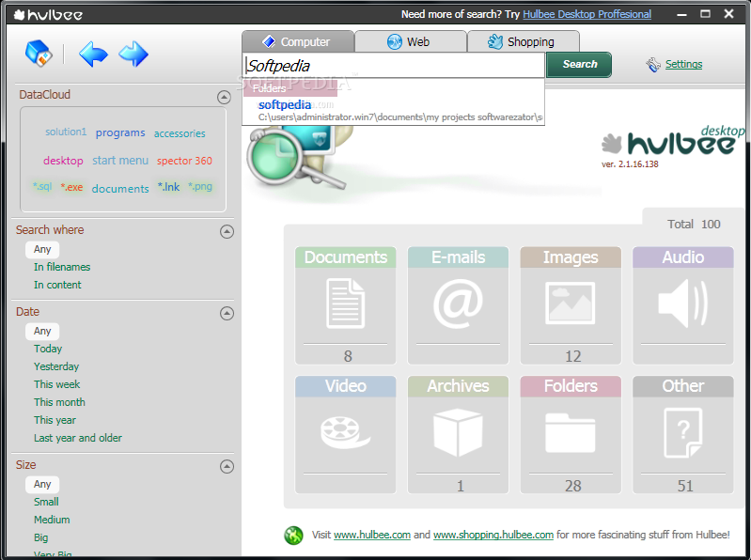This screenshot has height=560, width=751.
Task: Filter date by Yesterday
Action: point(56,366)
